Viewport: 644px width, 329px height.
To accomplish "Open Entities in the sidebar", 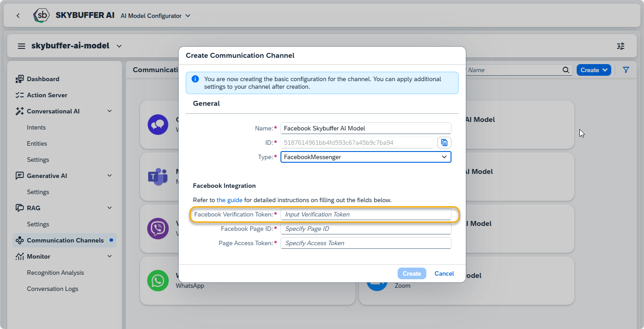I will tap(37, 143).
